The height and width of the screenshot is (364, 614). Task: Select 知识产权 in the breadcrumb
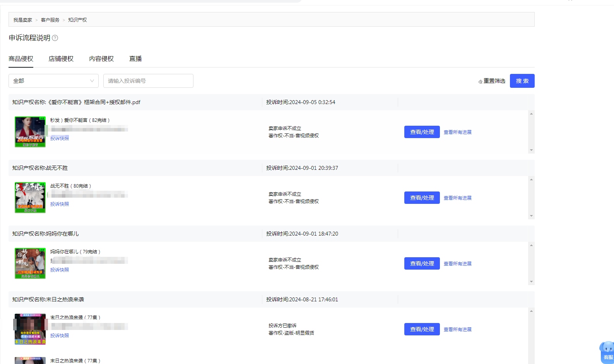(x=77, y=20)
